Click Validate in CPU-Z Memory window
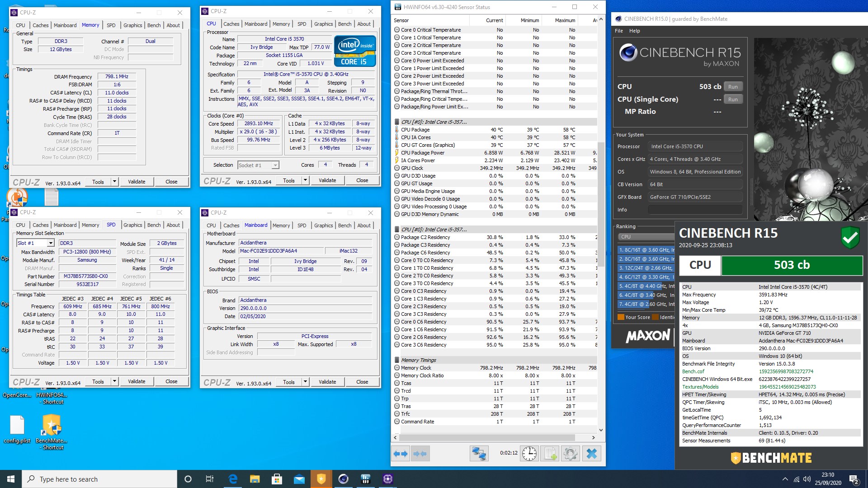The image size is (868, 488). [137, 182]
